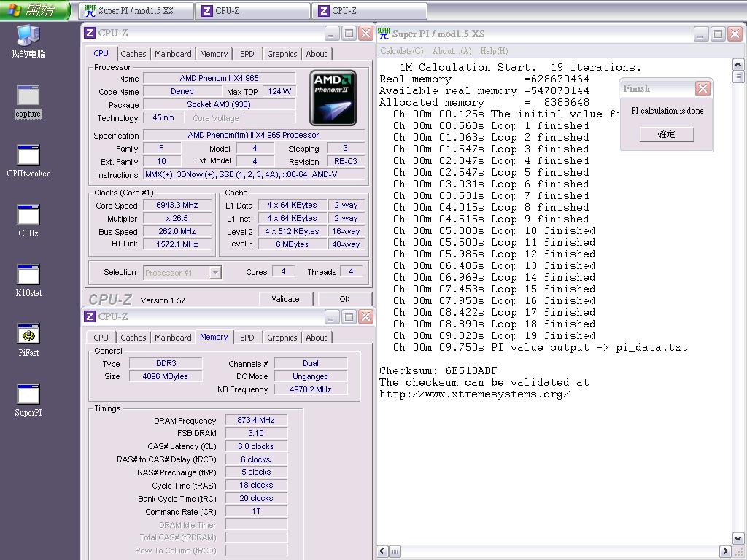Open Caches tab in top CPU-Z window
This screenshot has width=747, height=560.
click(x=133, y=54)
